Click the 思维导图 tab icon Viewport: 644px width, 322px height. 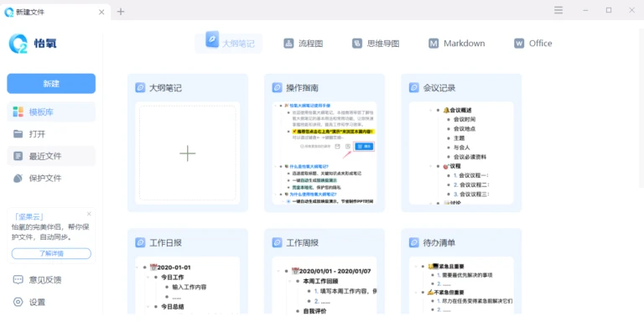(357, 44)
